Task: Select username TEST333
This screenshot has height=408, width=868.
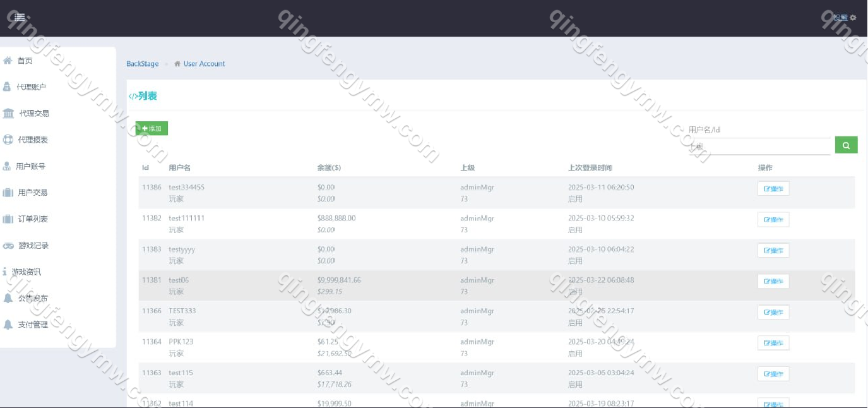Action: click(182, 311)
